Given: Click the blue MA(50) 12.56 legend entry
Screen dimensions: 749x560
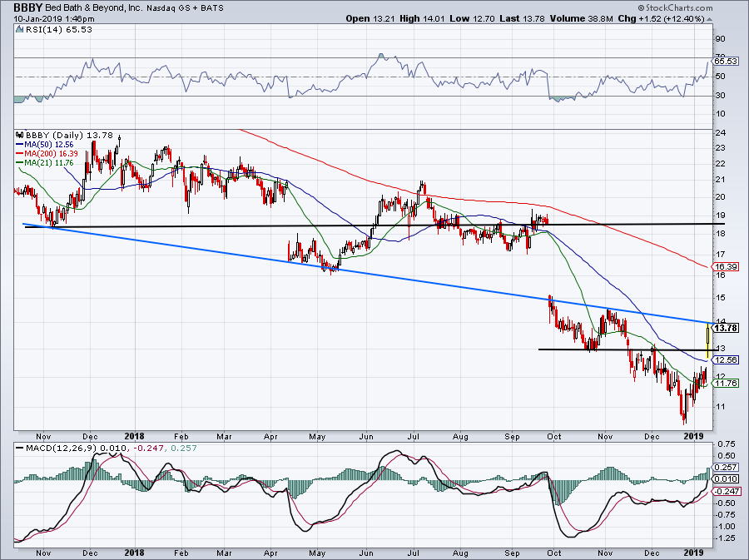Looking at the screenshot, I should click(44, 144).
